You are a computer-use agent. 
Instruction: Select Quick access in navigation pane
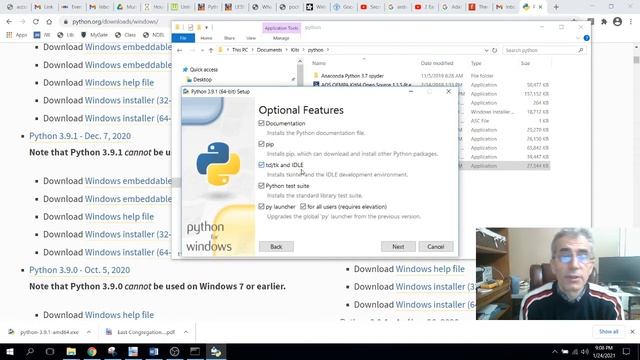(203, 70)
